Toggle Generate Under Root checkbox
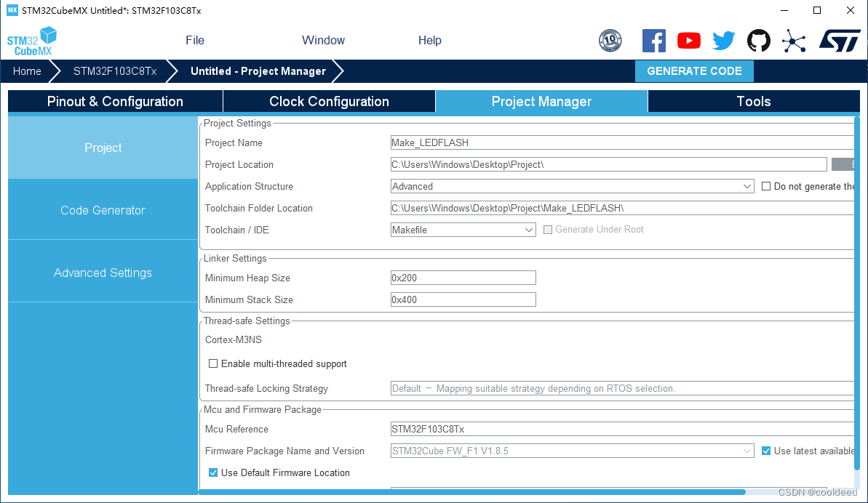The image size is (868, 503). [547, 230]
